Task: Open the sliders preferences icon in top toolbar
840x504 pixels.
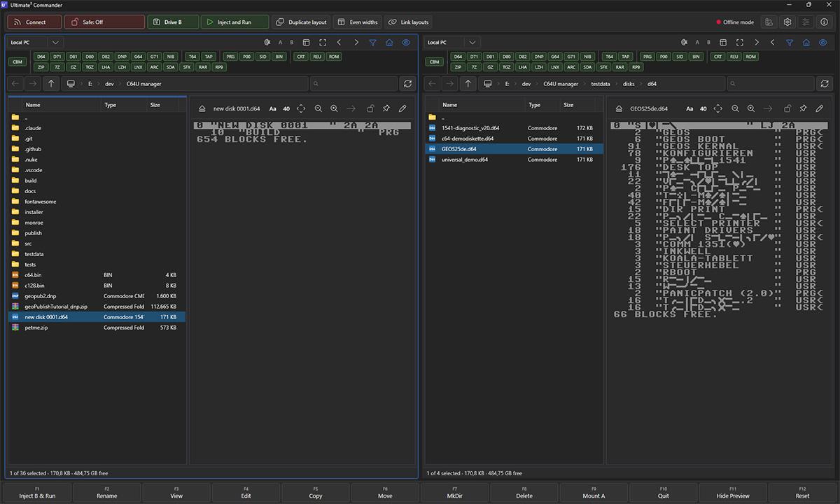Action: (x=806, y=22)
